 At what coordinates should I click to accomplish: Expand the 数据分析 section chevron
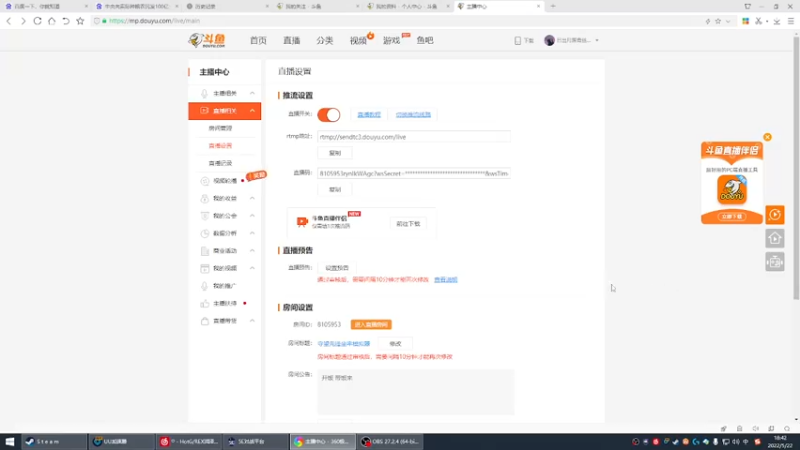(252, 233)
